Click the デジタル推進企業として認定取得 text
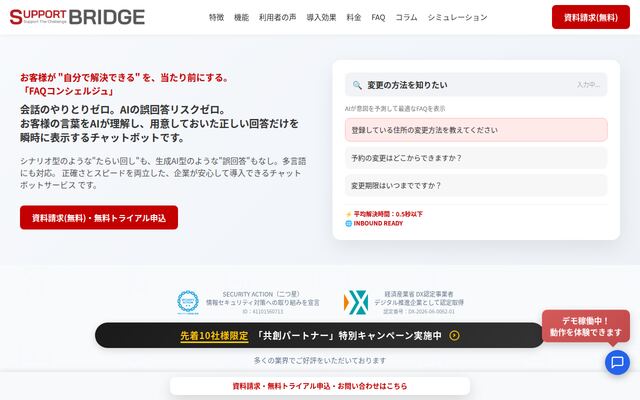This screenshot has width=640, height=400. [x=419, y=303]
